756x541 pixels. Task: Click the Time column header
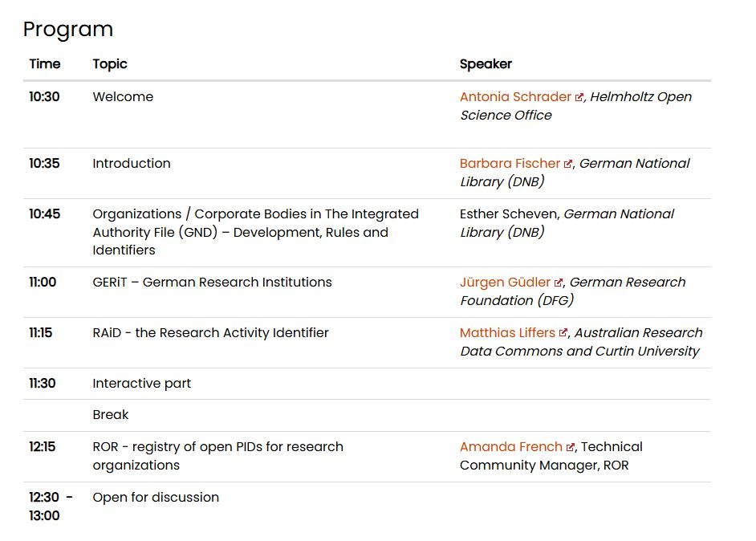tap(44, 64)
